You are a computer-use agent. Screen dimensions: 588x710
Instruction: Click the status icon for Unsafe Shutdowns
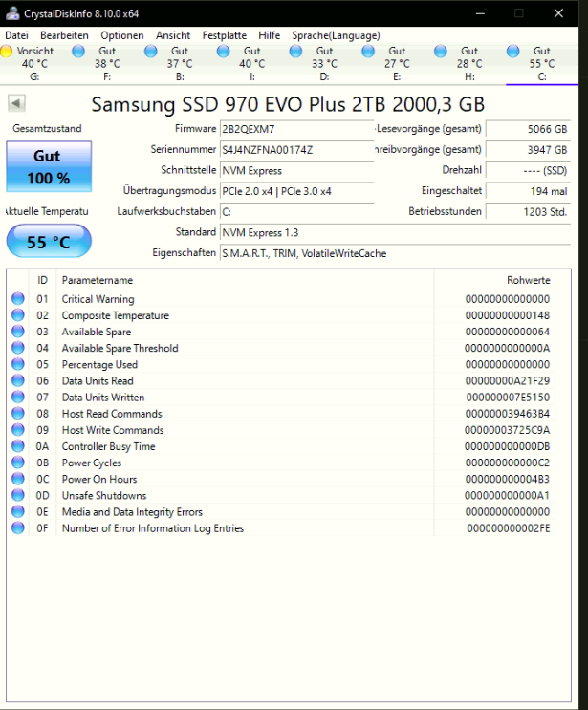pos(17,495)
